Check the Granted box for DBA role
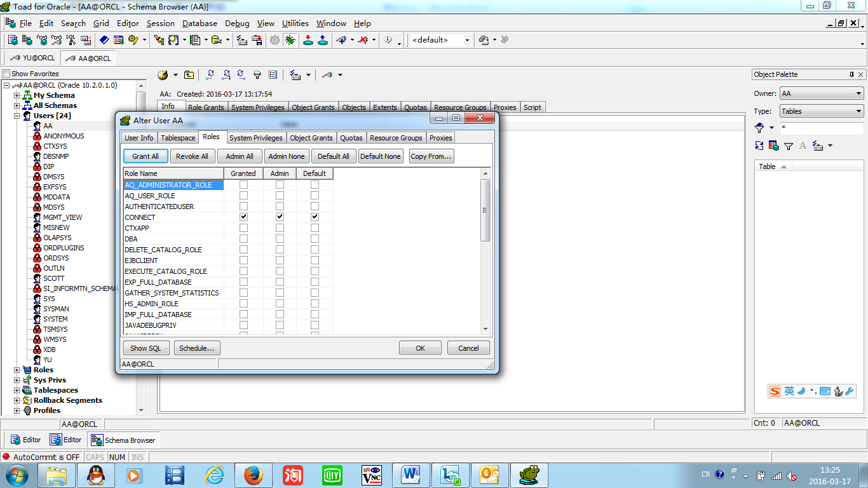This screenshot has width=868, height=488. pos(243,239)
